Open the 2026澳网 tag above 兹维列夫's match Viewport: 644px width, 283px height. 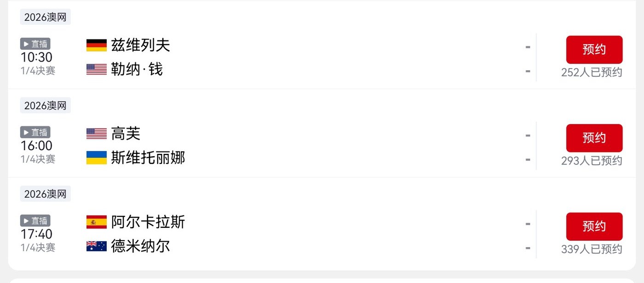coord(45,17)
